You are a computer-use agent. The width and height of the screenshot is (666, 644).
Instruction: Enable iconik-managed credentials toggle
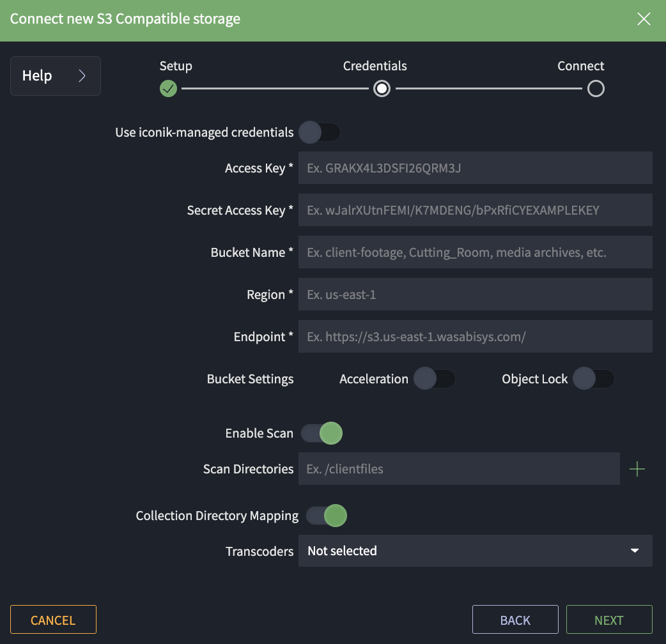[x=320, y=132]
